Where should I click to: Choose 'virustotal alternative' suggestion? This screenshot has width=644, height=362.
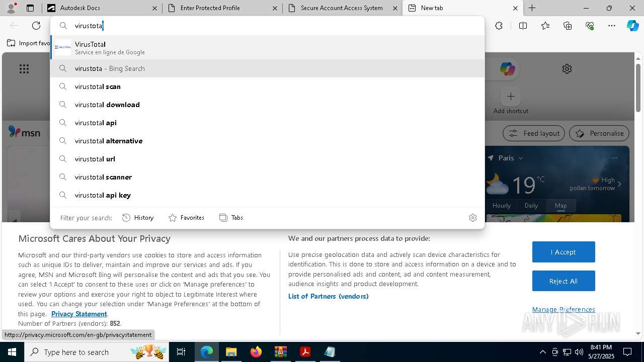point(267,141)
